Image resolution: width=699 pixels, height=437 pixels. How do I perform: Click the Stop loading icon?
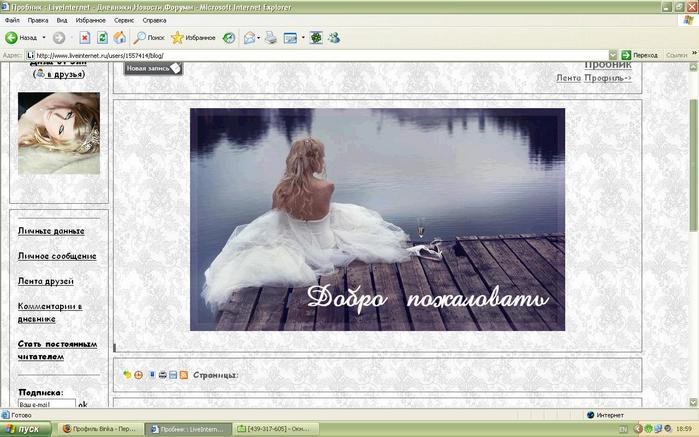pyautogui.click(x=85, y=38)
